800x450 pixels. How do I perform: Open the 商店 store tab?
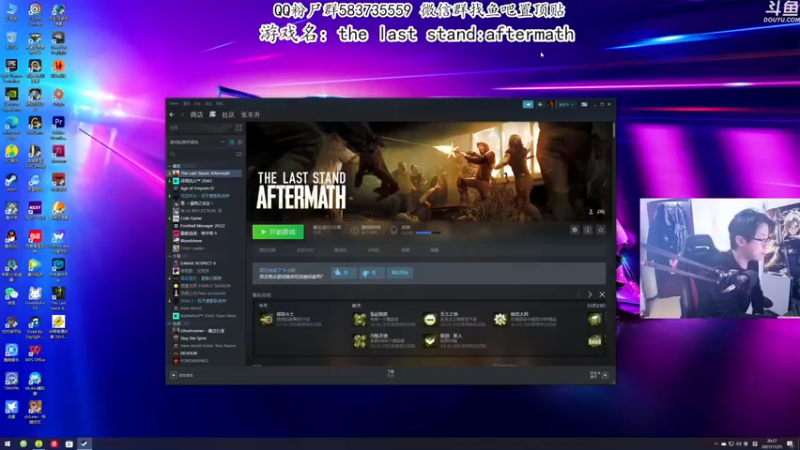(x=196, y=115)
